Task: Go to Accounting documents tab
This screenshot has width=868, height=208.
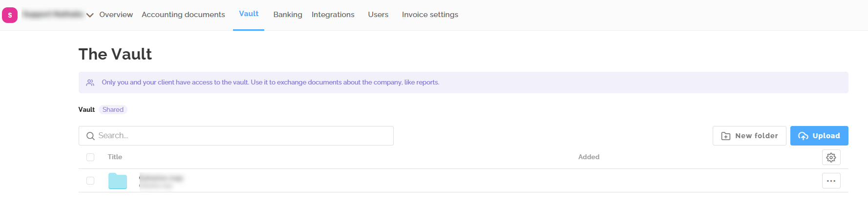Action: 183,15
